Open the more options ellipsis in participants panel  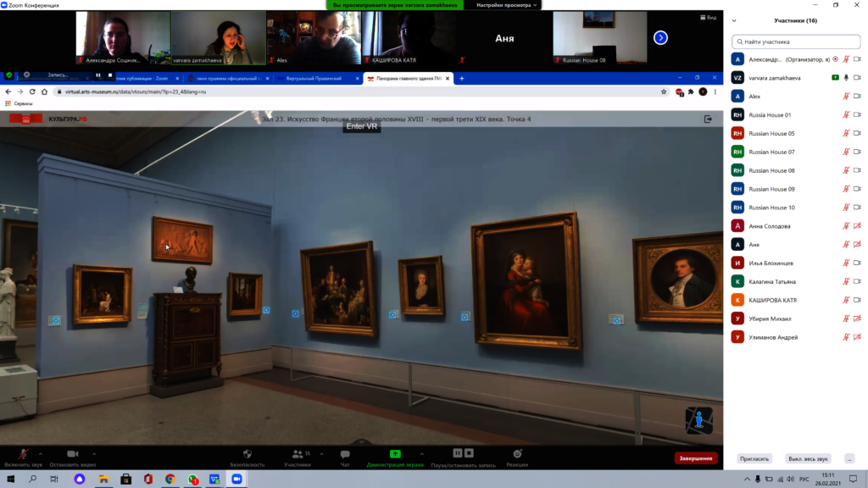click(x=849, y=458)
